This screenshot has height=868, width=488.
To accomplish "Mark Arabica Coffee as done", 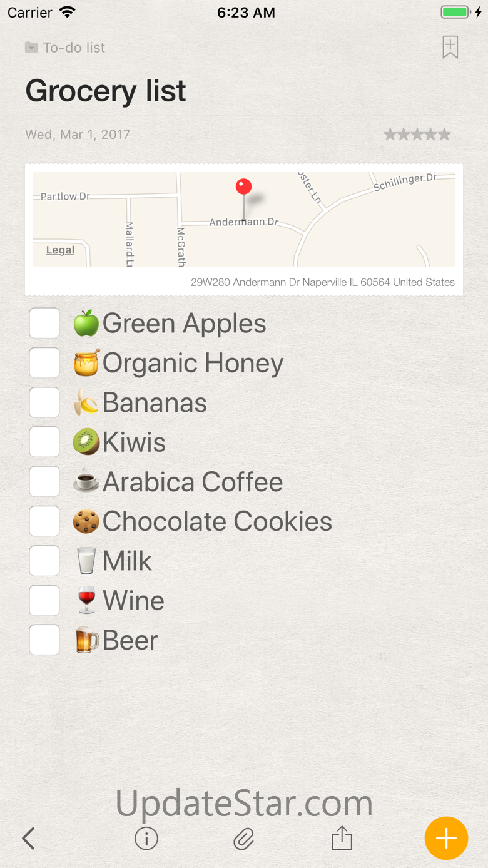I will click(x=44, y=482).
